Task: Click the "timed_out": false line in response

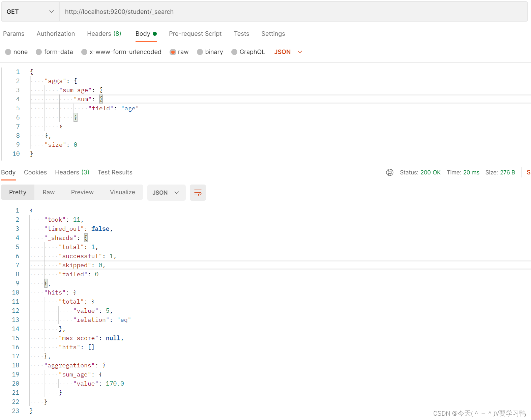Action: (78, 229)
